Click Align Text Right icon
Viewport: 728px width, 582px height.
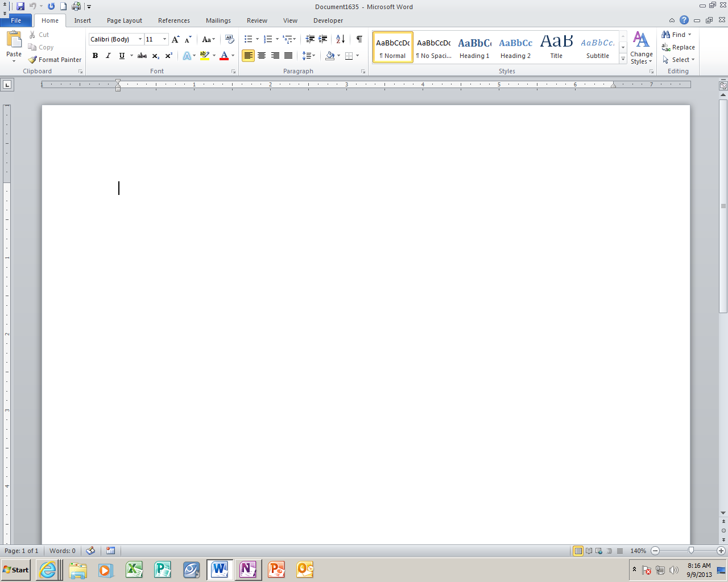tap(275, 56)
